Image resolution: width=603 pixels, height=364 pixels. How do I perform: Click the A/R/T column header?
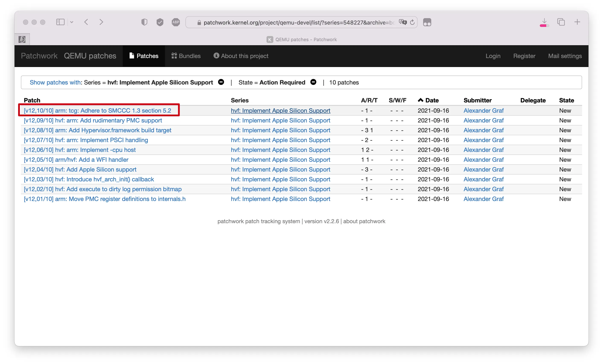tap(369, 100)
